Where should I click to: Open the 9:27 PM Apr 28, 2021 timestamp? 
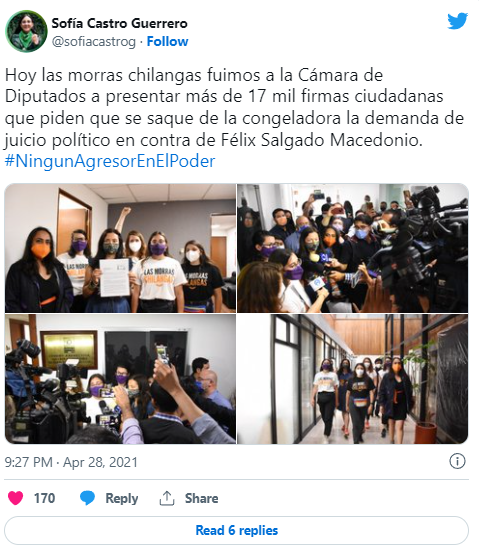71,462
